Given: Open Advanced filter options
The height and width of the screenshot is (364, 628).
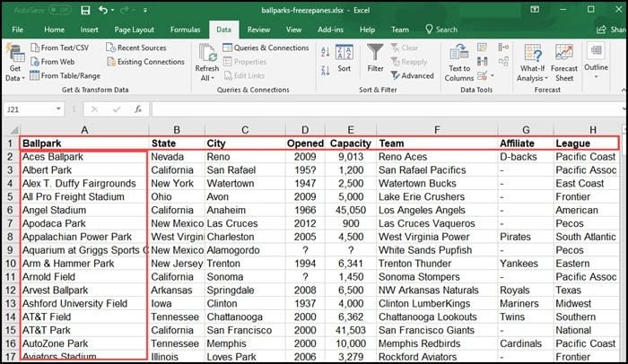Looking at the screenshot, I should click(x=412, y=75).
